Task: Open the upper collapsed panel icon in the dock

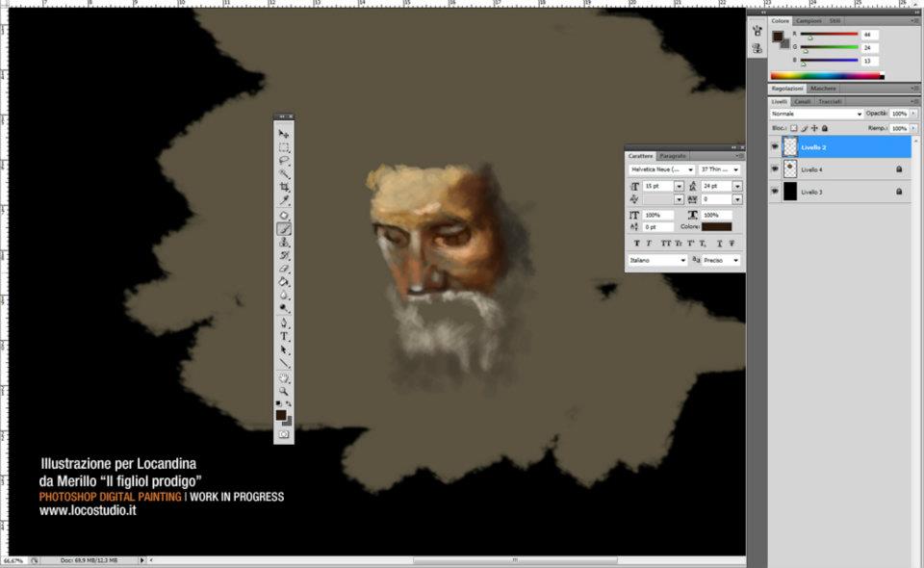Action: point(757,31)
